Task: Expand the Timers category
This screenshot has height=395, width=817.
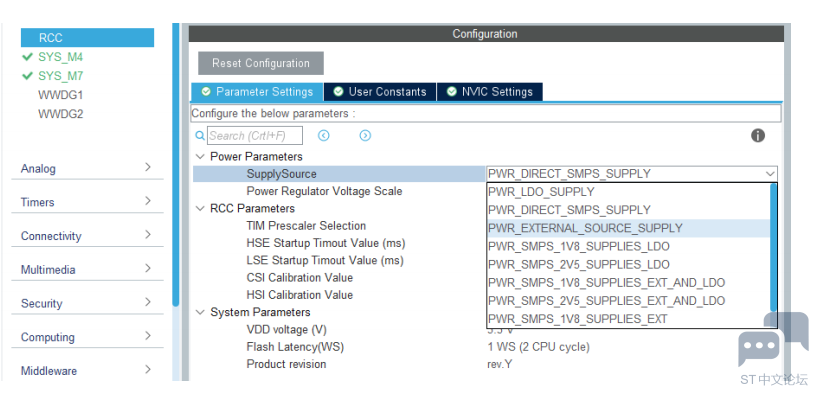Action: [x=87, y=202]
